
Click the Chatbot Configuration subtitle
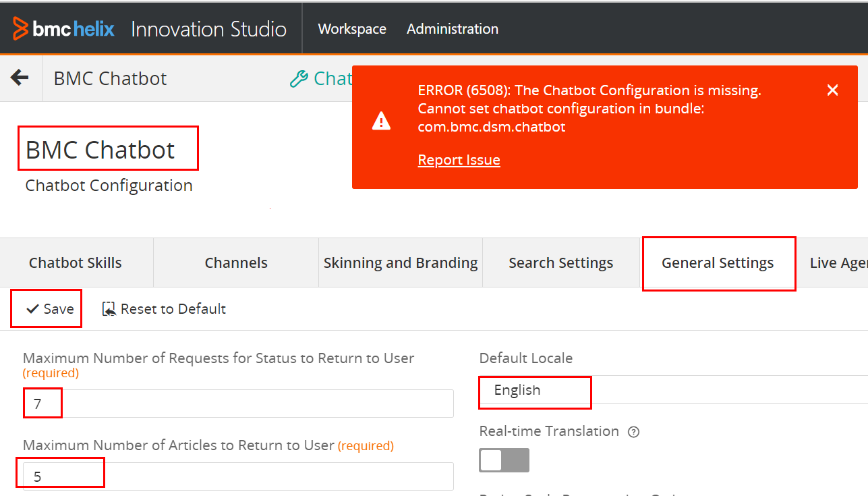tap(109, 186)
